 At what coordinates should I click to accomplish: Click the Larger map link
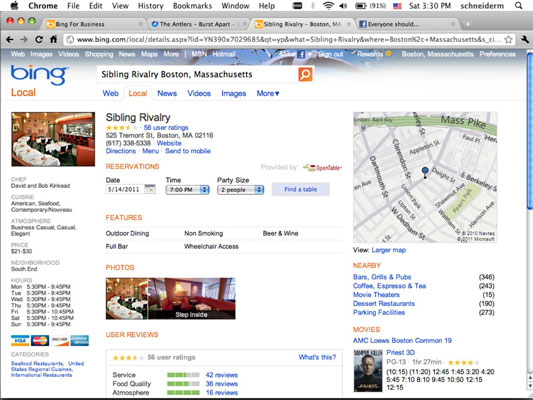point(389,250)
